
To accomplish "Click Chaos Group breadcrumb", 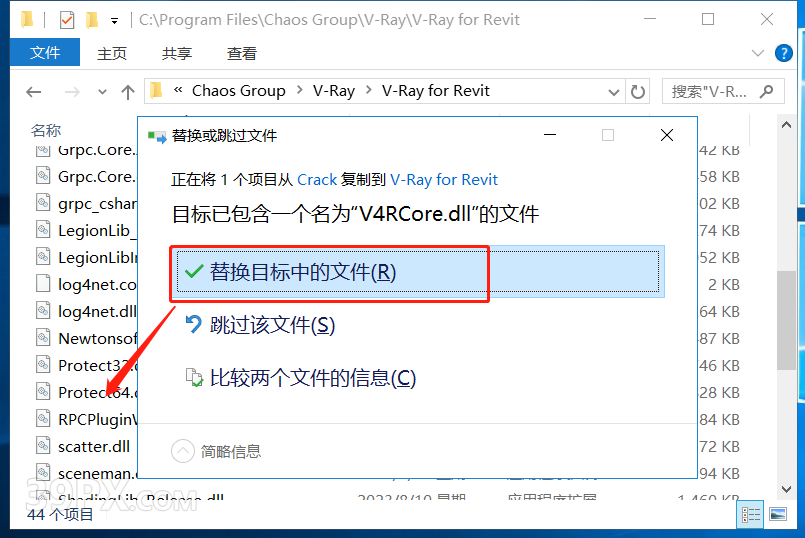I will [x=238, y=91].
